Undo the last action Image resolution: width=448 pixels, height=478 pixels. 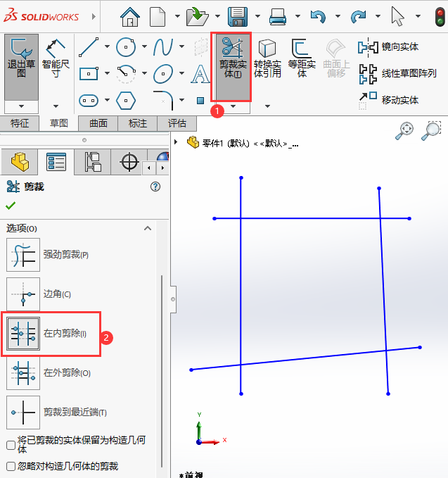point(318,16)
